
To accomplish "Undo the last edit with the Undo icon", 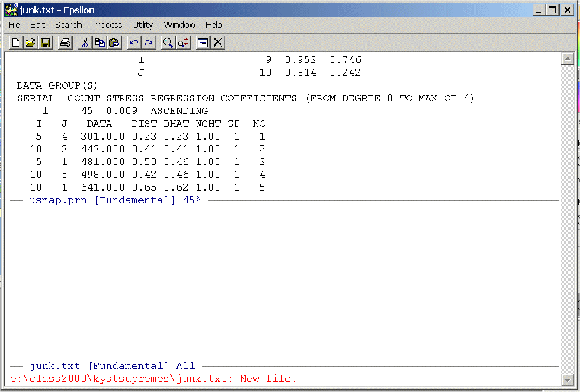I will pos(133,43).
